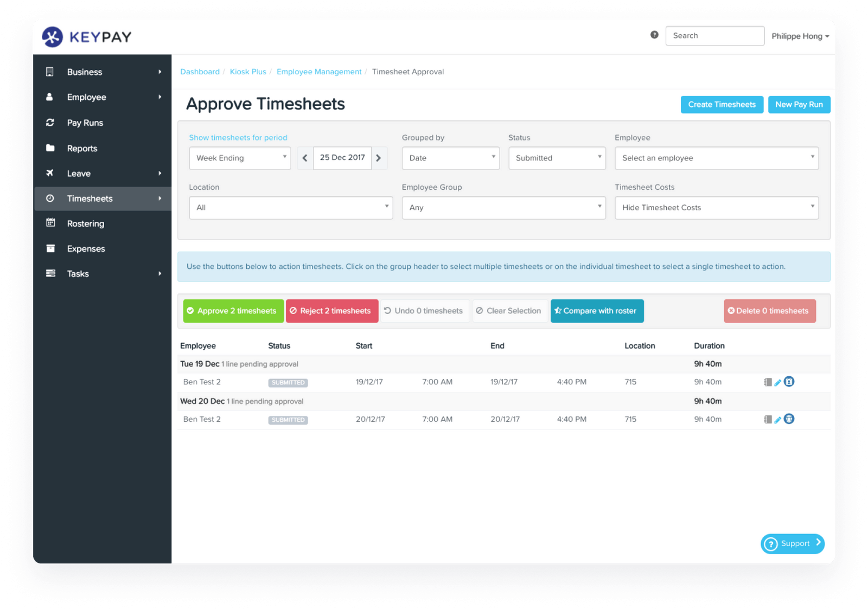Select the Tue 19 Dec group header

click(x=503, y=364)
